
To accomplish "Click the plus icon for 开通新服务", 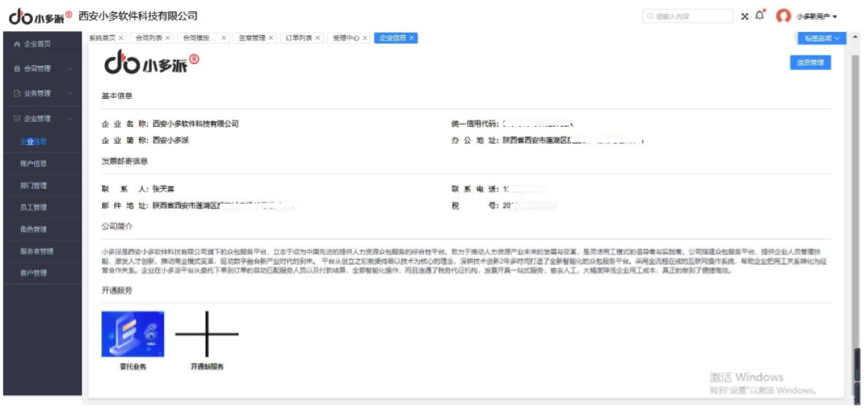I will (207, 334).
